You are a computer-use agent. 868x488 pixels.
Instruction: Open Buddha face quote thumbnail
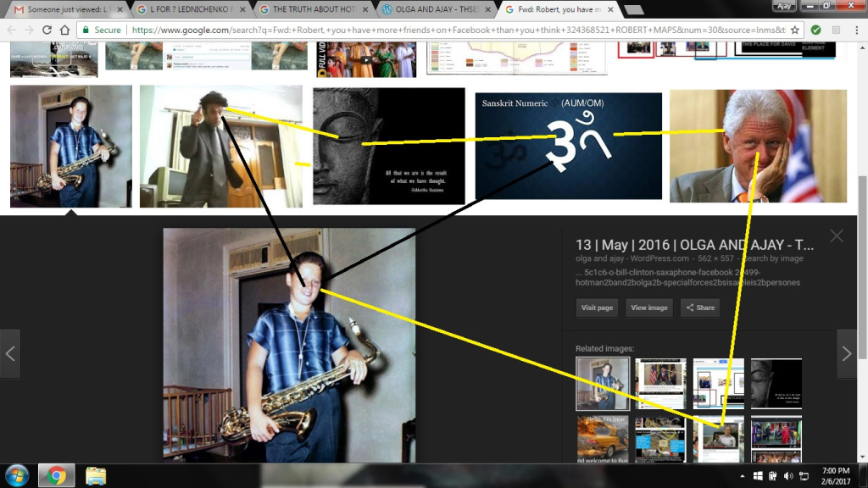(388, 146)
